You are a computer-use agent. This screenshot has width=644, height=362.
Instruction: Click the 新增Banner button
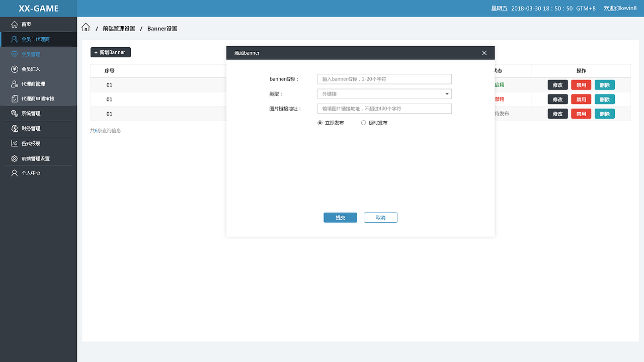[110, 52]
